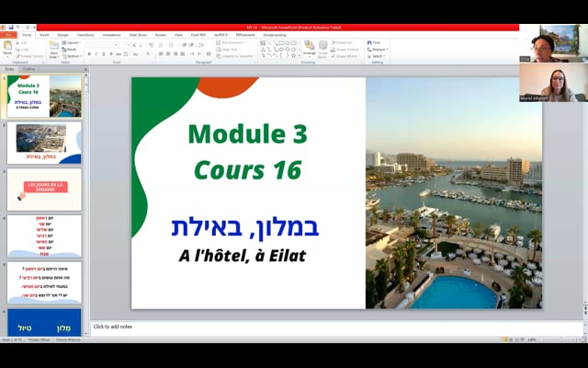
Task: Save the presentation from Quick Access toolbar
Action: (11, 28)
